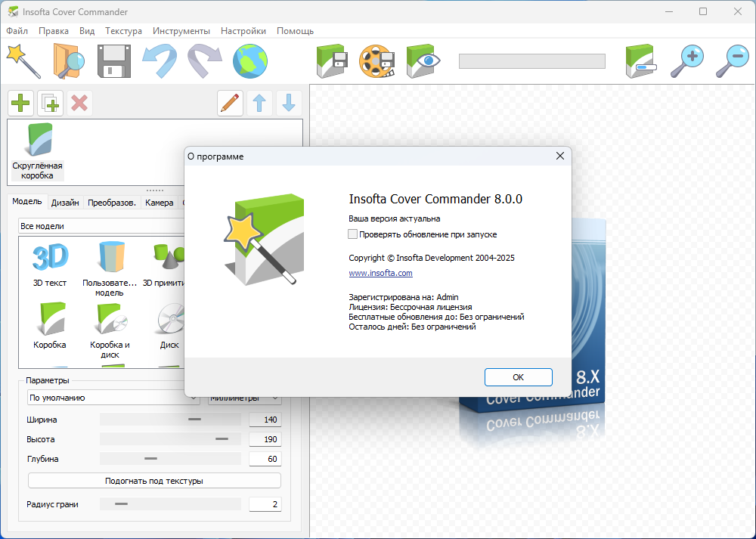Viewport: 756px width, 539px height.
Task: Switch to the Модель tab
Action: pos(27,202)
